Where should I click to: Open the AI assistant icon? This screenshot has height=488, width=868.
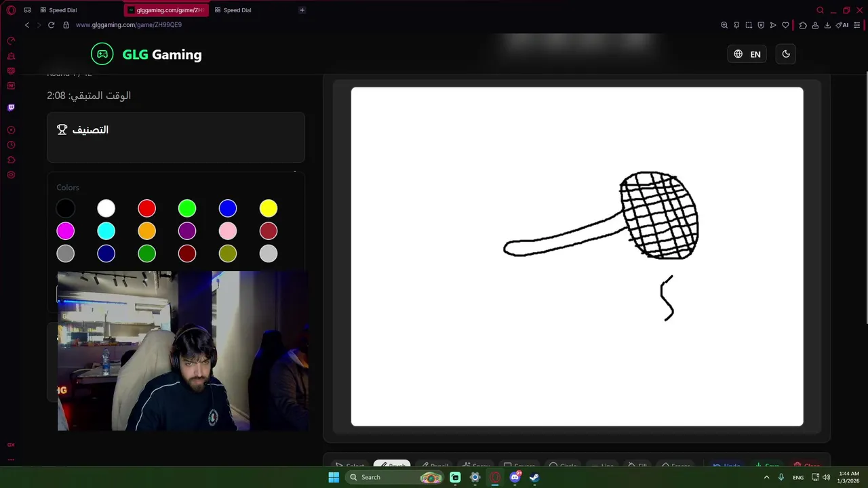pos(842,25)
